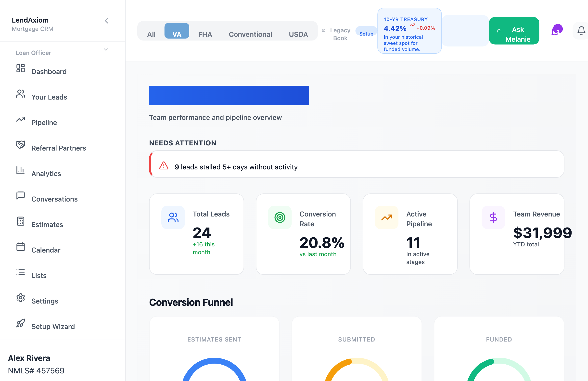
Task: Select the USDA loan type tab
Action: pos(298,34)
